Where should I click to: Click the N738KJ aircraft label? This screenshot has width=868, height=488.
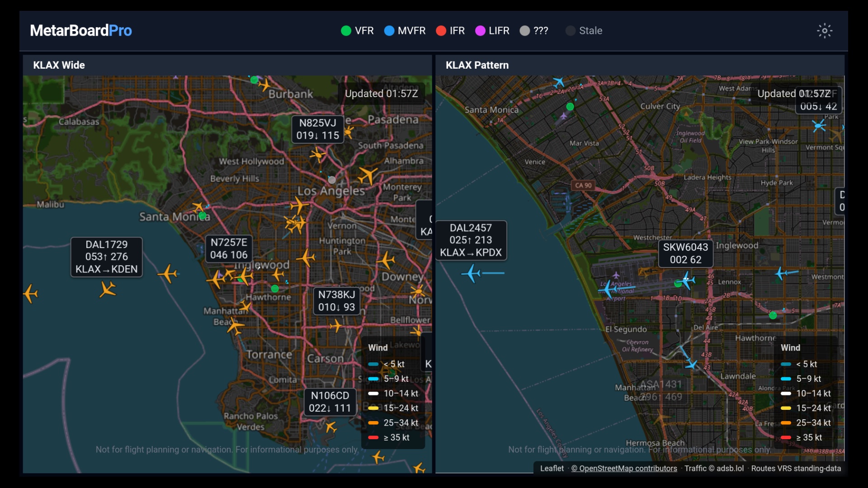tap(336, 301)
